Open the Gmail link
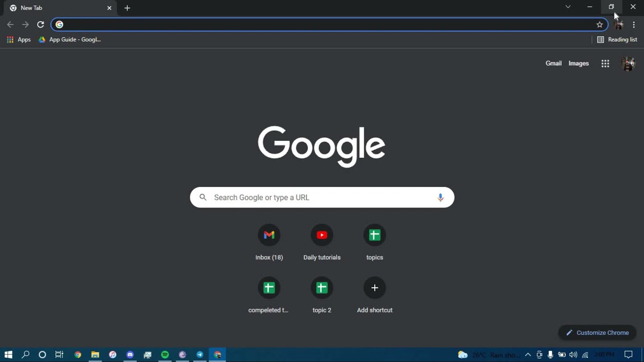Screen dimensions: 644x362 [553, 63]
